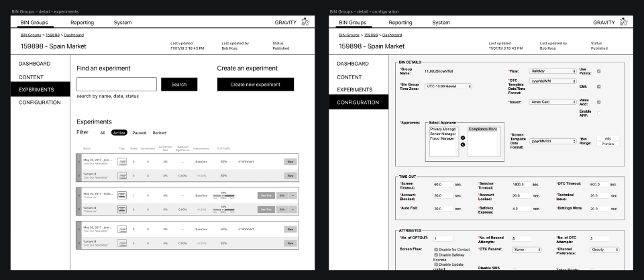Enable the Enable APP checkbox
Image resolution: width=644 pixels, height=280 pixels.
[x=598, y=113]
